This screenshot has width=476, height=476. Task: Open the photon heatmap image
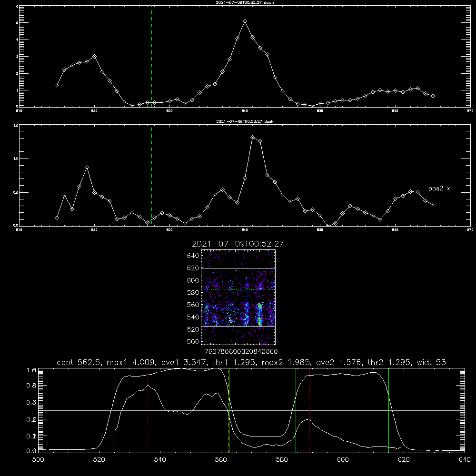pos(238,297)
